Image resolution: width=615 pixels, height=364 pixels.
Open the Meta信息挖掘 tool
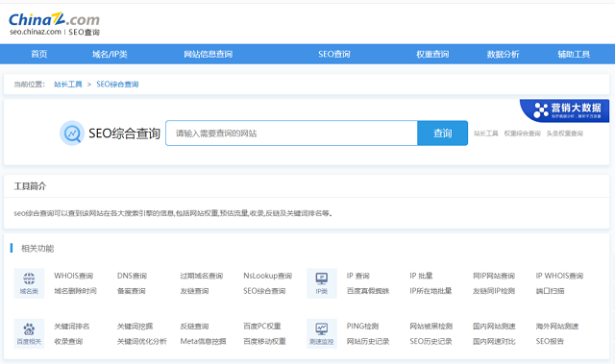203,341
